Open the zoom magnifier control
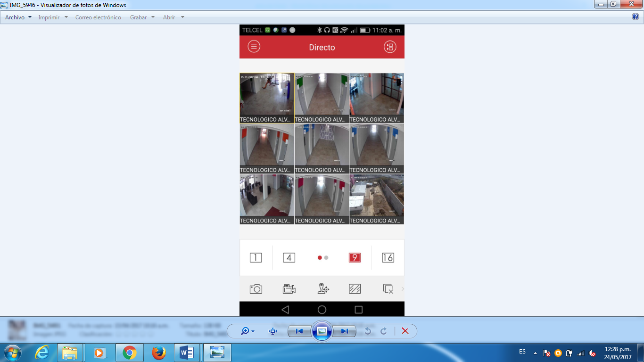Image resolution: width=644 pixels, height=362 pixels. (247, 331)
